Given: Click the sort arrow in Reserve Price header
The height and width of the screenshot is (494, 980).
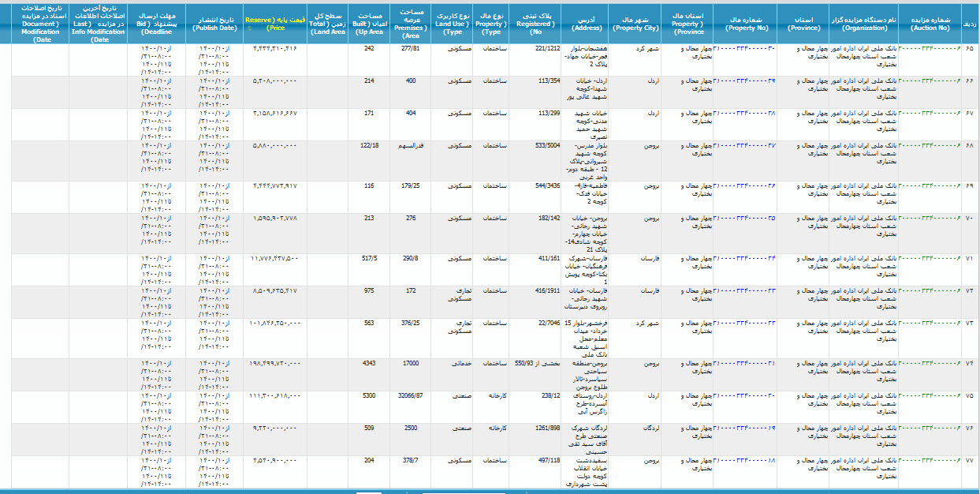Looking at the screenshot, I should pos(250,28).
